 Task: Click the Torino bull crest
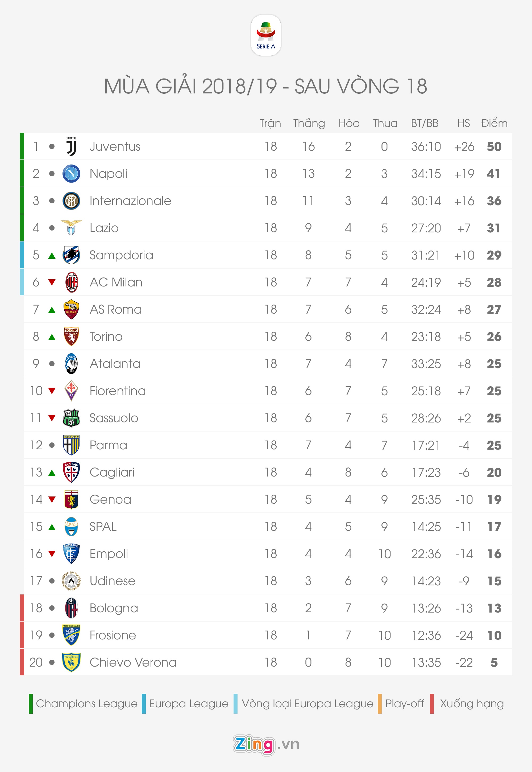pyautogui.click(x=71, y=336)
